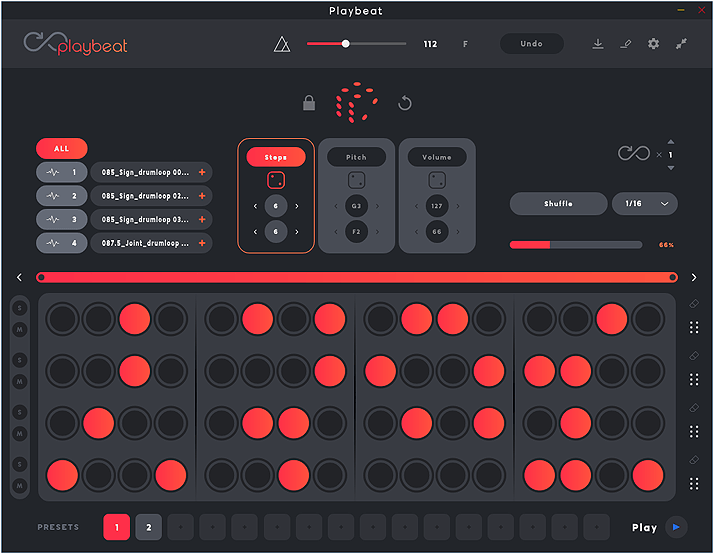Image resolution: width=713 pixels, height=553 pixels.
Task: Click six-dot grip for third sequencer row
Action: [x=694, y=431]
